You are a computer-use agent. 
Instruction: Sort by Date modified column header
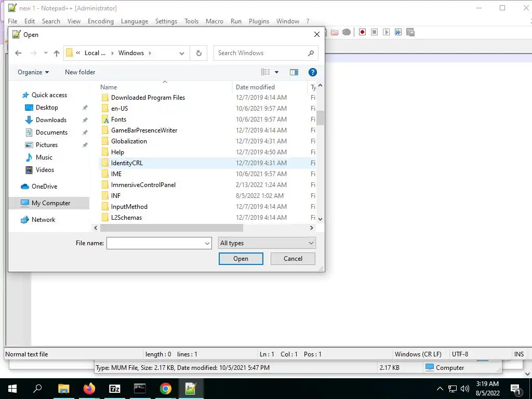(255, 87)
